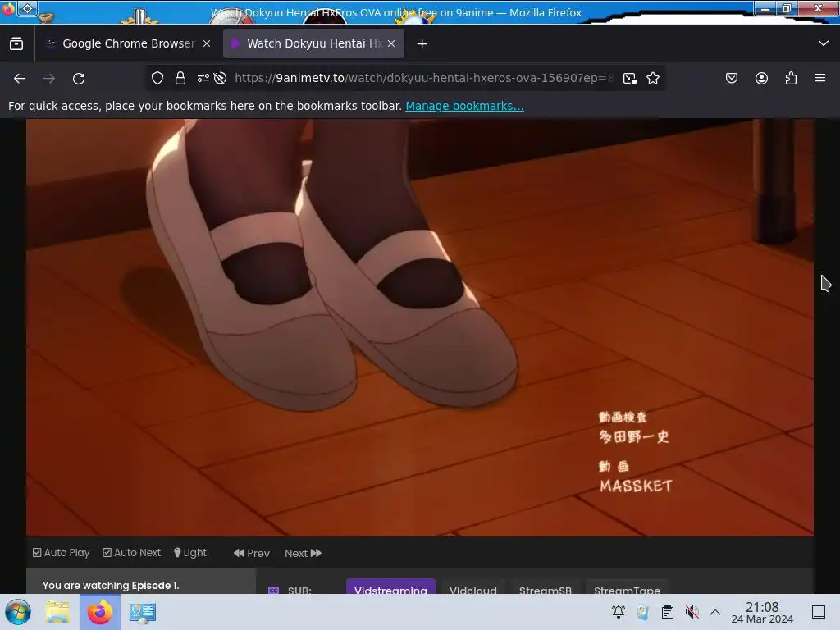
Task: Open the Manage bookmarks link
Action: pyautogui.click(x=464, y=106)
